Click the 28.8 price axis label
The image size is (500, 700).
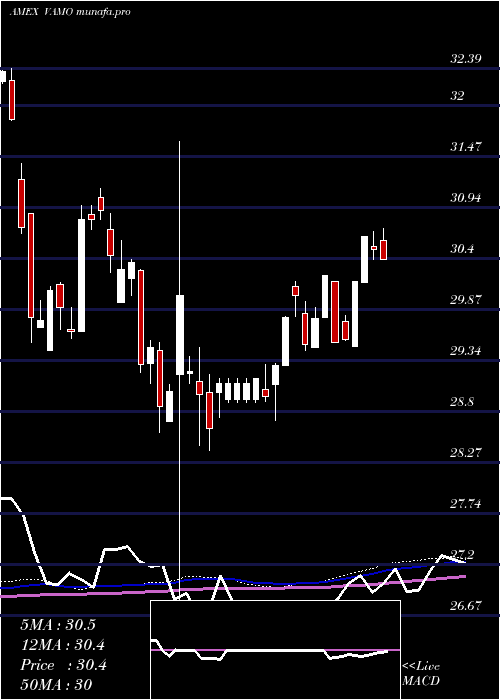tap(462, 402)
